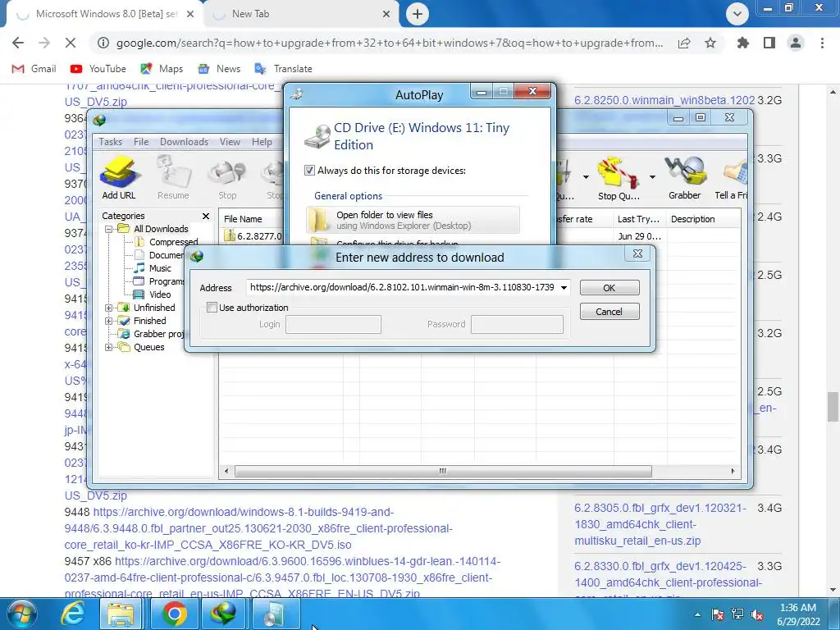Open Windows Explorer from the taskbar
Screen dimensions: 840x630
tap(121, 614)
